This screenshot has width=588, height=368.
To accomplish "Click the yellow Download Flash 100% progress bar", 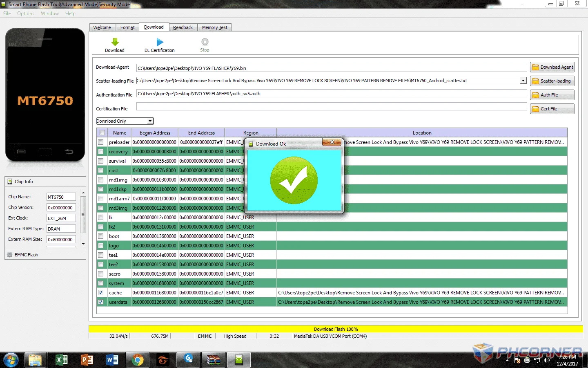I will pos(336,329).
